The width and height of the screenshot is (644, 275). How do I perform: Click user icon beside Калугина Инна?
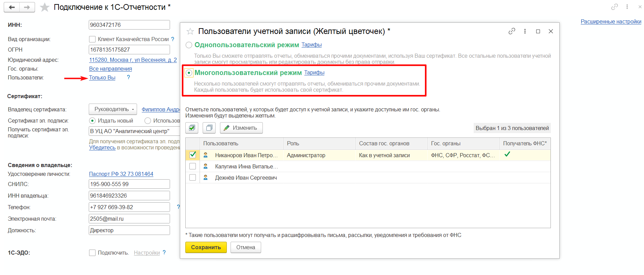pos(205,166)
